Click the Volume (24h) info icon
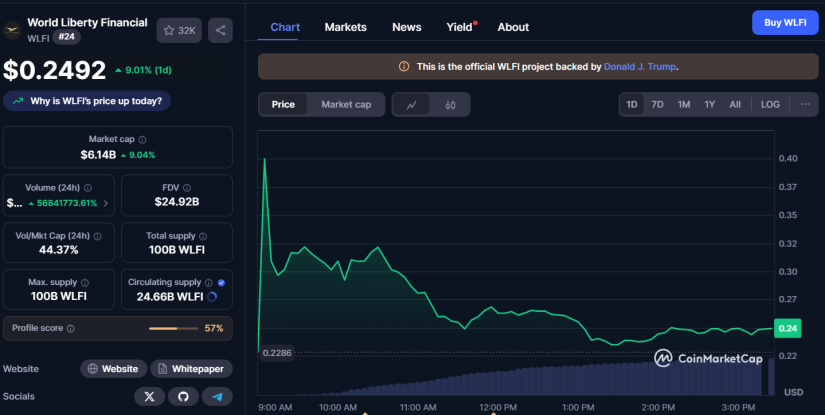 tap(88, 188)
